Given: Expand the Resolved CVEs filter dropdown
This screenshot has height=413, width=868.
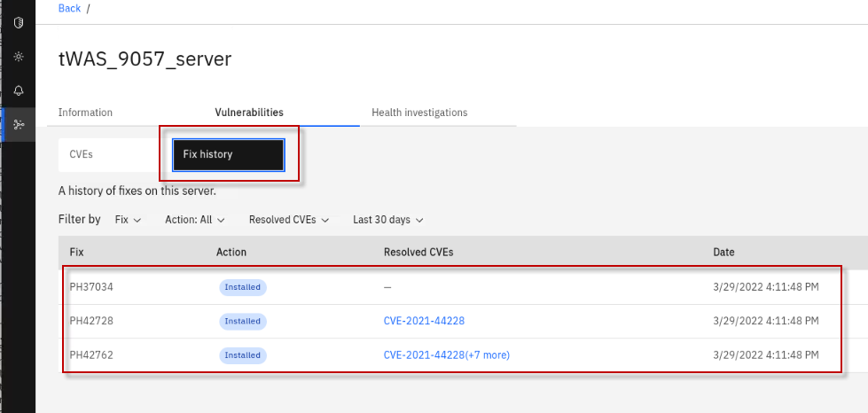Looking at the screenshot, I should tap(289, 219).
